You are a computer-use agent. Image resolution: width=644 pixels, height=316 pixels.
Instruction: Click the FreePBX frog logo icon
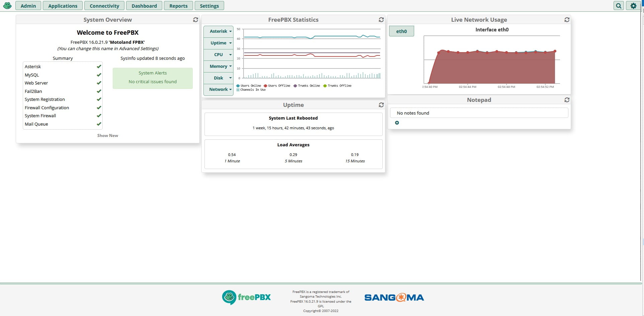tap(7, 6)
